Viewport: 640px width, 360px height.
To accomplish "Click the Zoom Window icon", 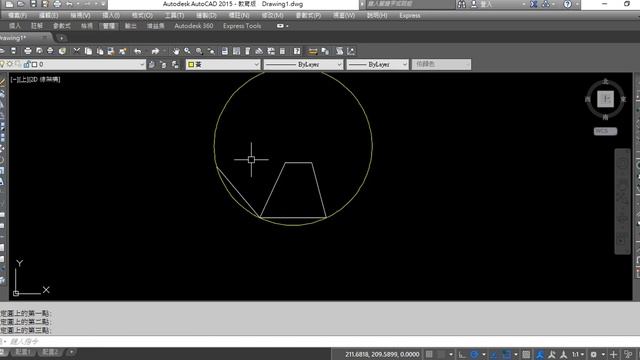I will [199, 51].
